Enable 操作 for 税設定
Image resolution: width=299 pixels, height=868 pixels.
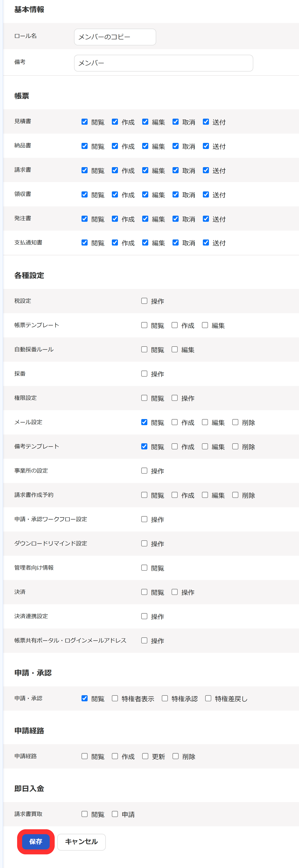(144, 301)
